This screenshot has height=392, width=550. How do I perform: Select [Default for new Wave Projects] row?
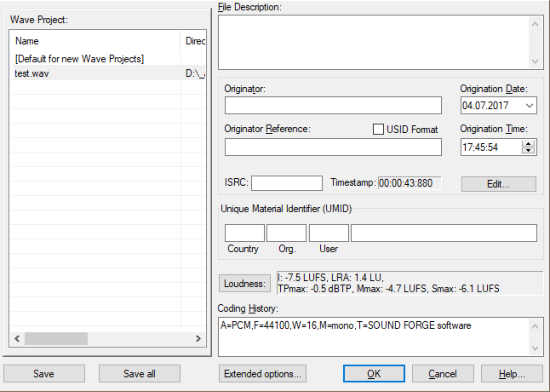coord(107,59)
